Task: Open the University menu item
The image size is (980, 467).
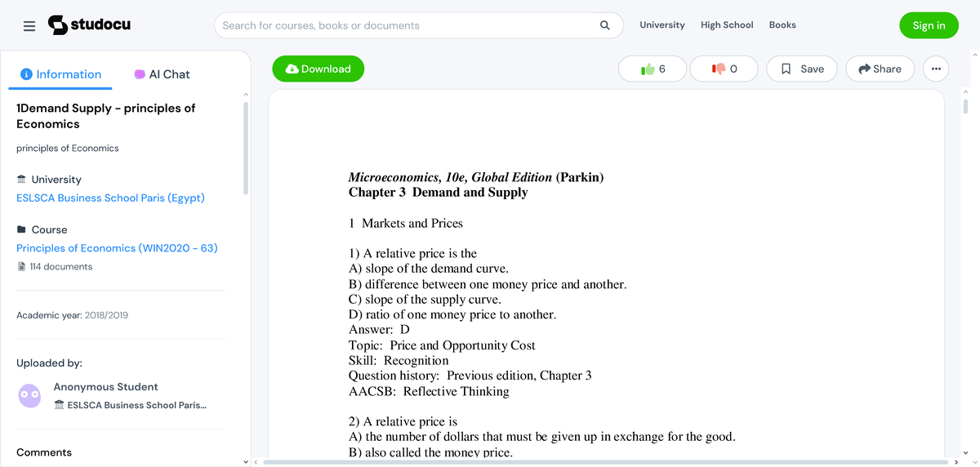Action: (662, 25)
